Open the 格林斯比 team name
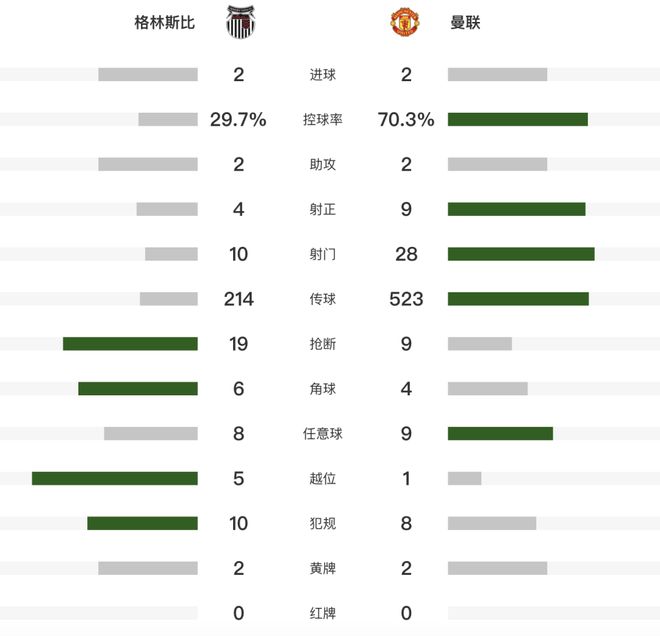The width and height of the screenshot is (660, 636). coord(165,22)
